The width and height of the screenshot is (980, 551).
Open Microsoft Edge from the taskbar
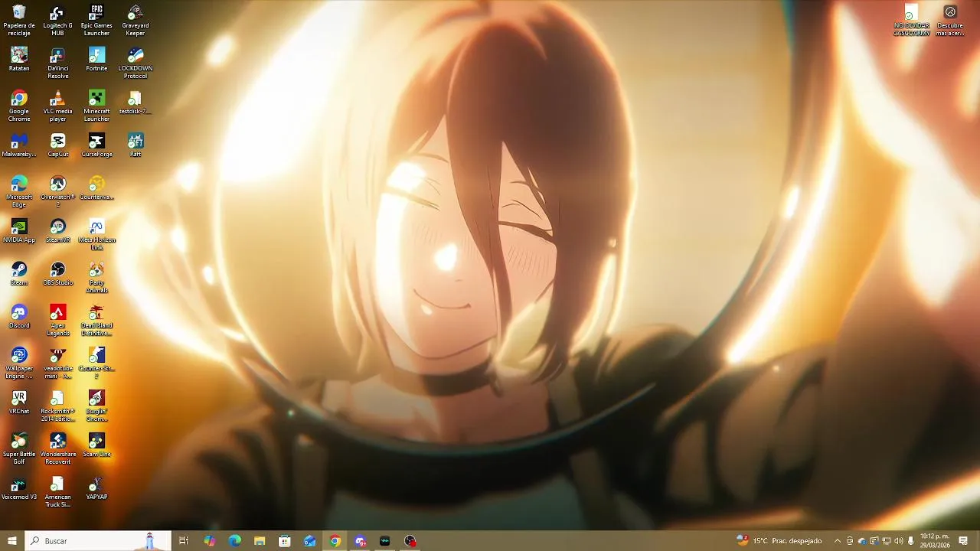pos(234,541)
